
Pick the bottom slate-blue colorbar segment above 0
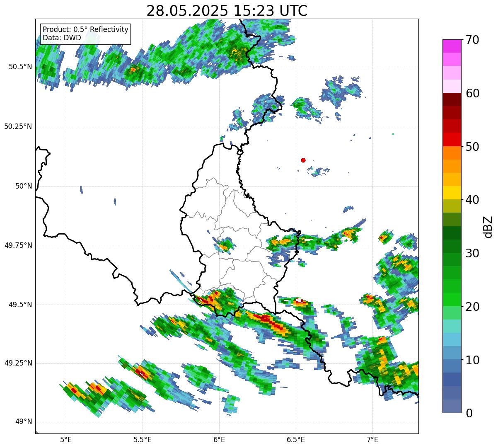(452, 406)
